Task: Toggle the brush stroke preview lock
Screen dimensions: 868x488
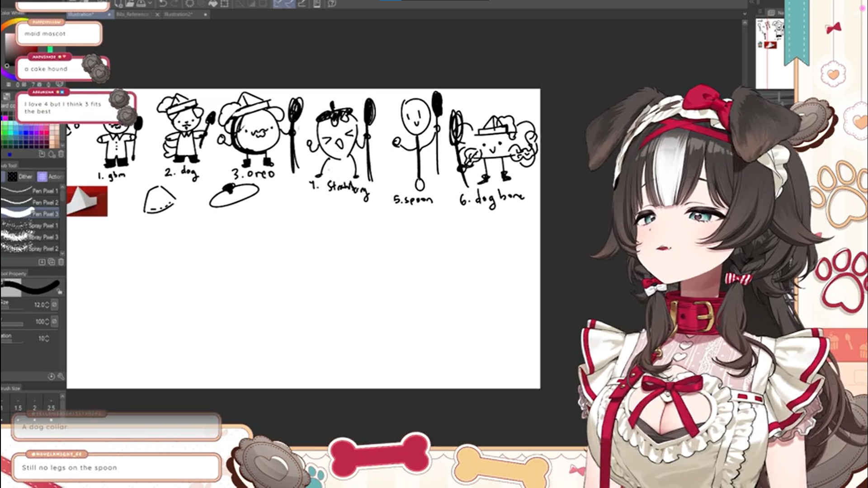Action: (60, 292)
